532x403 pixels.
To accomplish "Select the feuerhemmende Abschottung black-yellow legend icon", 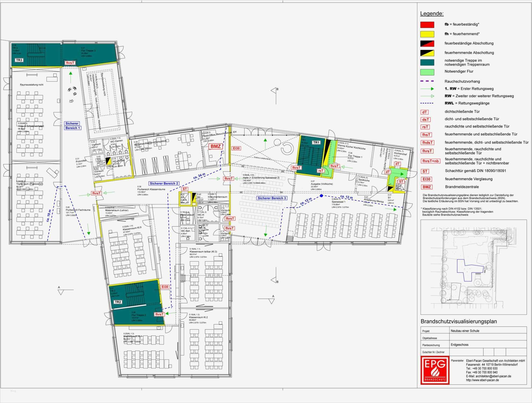I will [427, 53].
